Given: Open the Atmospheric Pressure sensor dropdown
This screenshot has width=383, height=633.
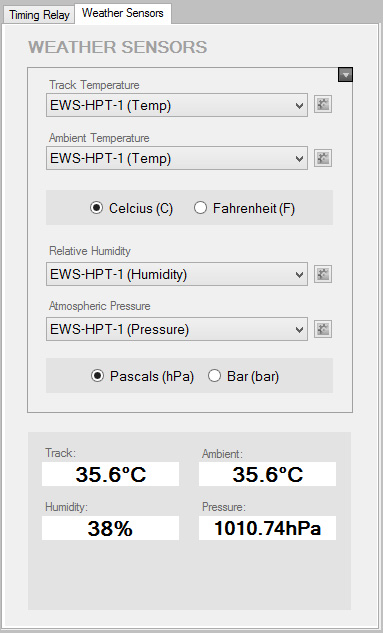Looking at the screenshot, I should click(177, 329).
